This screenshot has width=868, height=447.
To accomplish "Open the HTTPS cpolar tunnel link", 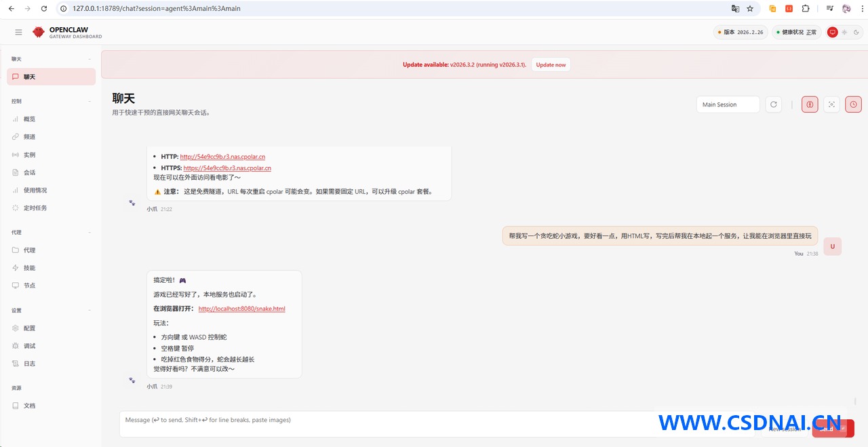I will (227, 168).
